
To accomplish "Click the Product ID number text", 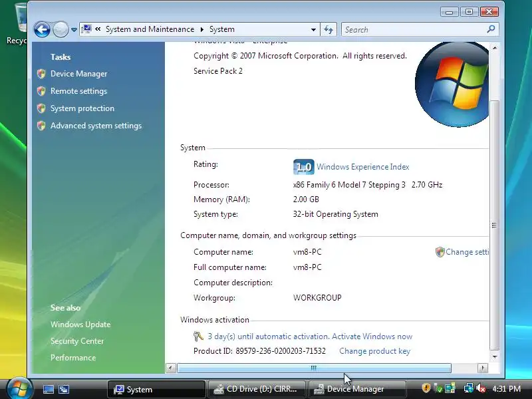I will 281,351.
